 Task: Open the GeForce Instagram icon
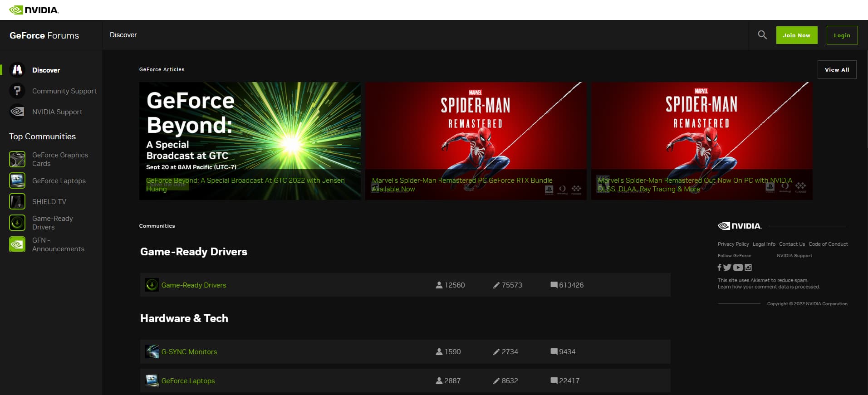[748, 268]
